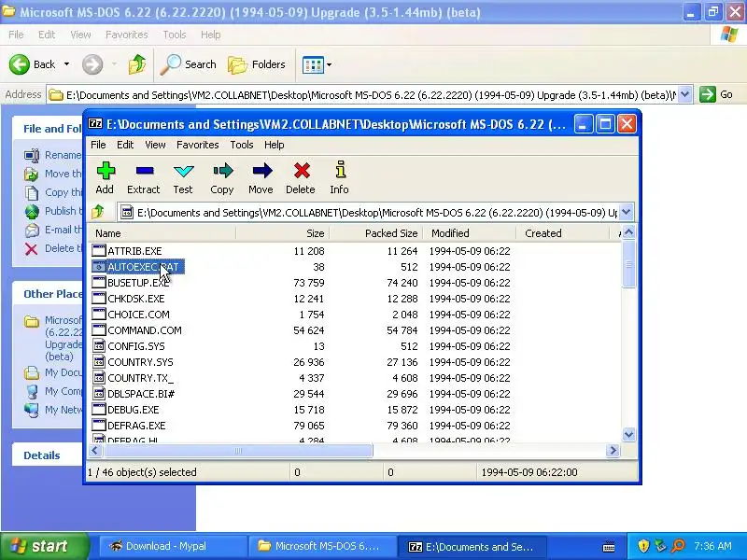Run Test from 7-Zip toolbar
This screenshot has width=747, height=560.
[183, 178]
